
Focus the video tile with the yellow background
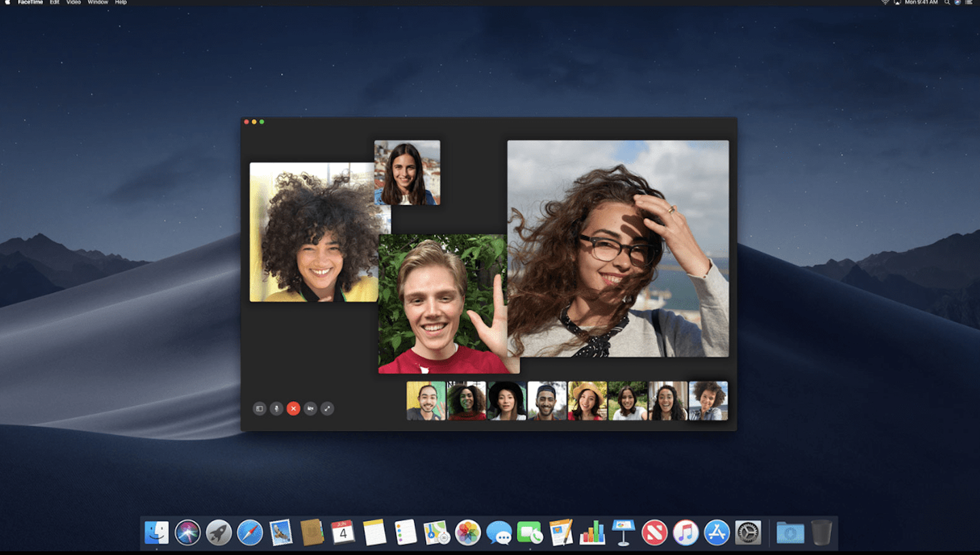click(314, 232)
